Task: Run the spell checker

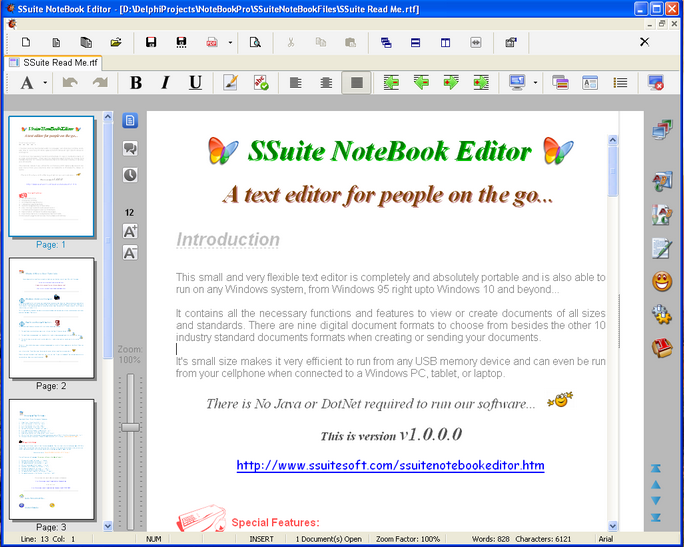Action: pyautogui.click(x=261, y=82)
